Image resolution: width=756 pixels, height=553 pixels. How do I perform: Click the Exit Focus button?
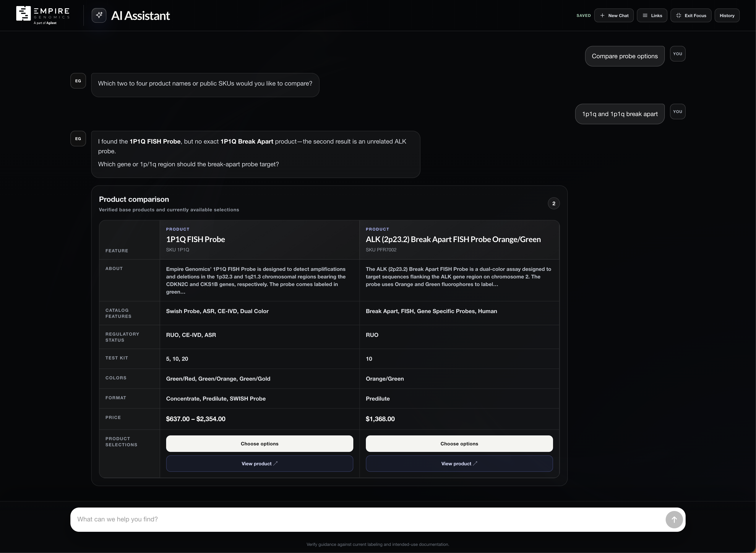tap(691, 15)
